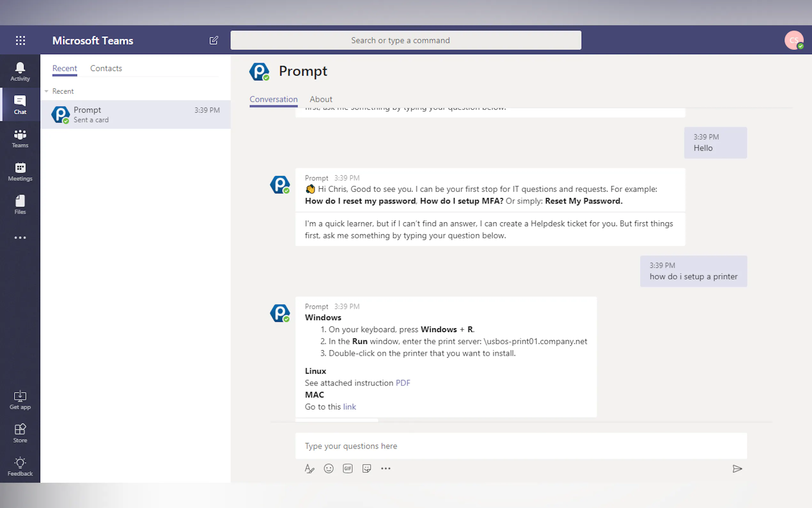The width and height of the screenshot is (812, 508).
Task: Open the CS profile avatar menu
Action: pos(793,40)
